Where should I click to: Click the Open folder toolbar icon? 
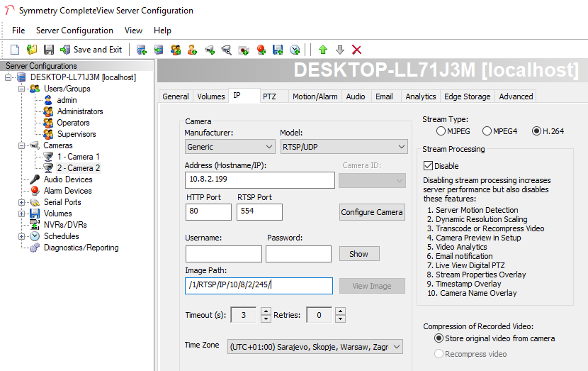click(32, 50)
